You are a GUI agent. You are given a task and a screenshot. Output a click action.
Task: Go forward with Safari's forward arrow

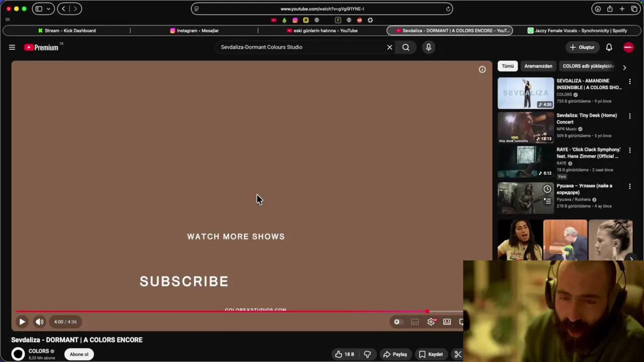pyautogui.click(x=75, y=9)
